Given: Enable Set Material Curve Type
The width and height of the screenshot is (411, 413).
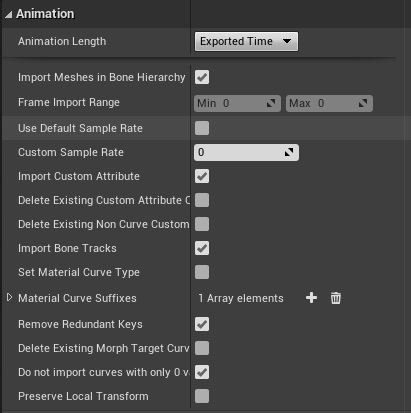Looking at the screenshot, I should pos(202,272).
